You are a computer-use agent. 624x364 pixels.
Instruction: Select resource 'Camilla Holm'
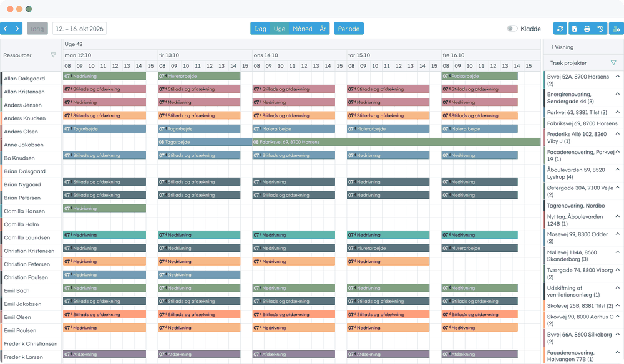[21, 224]
